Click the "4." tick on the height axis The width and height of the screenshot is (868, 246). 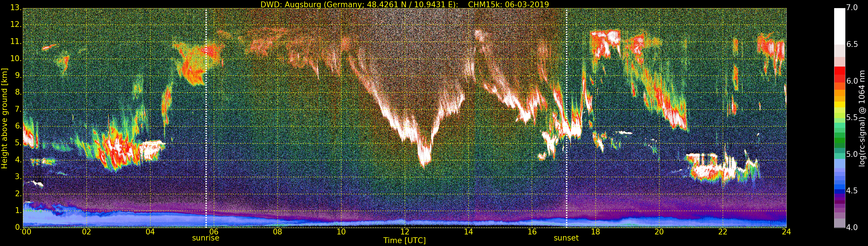click(18, 159)
